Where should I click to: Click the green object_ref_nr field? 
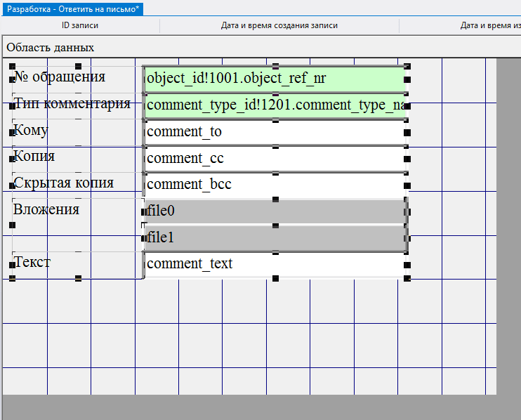[x=274, y=78]
